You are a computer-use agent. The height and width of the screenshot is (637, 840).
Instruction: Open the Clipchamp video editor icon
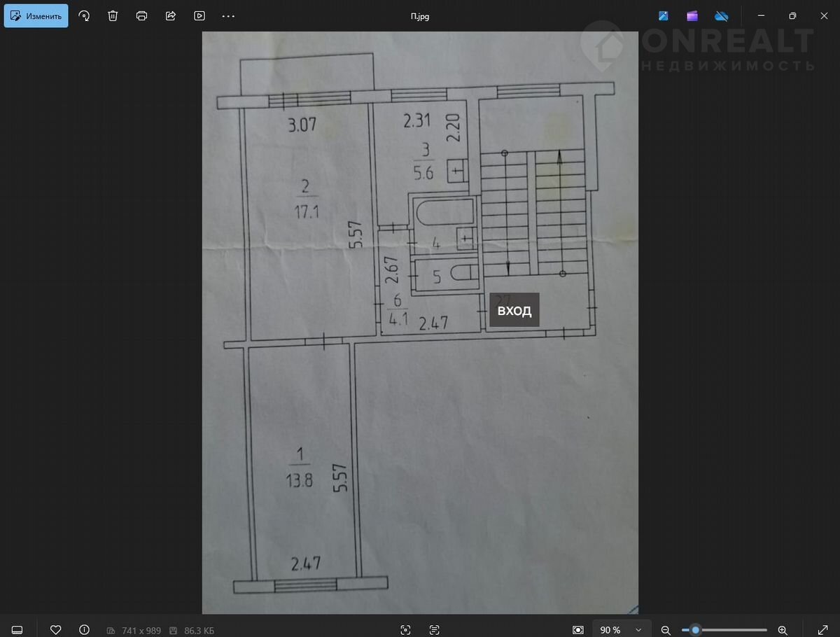[692, 16]
